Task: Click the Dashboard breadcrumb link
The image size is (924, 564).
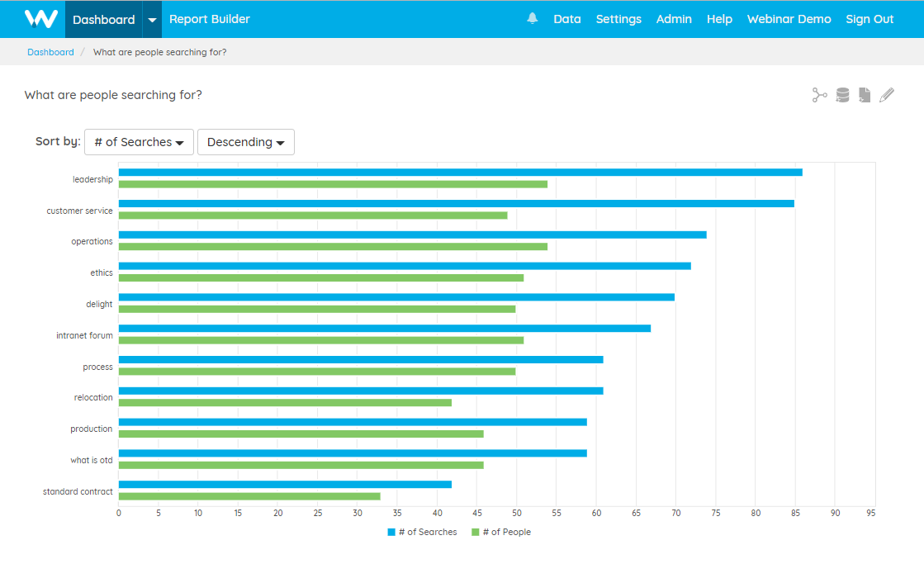Action: 50,51
